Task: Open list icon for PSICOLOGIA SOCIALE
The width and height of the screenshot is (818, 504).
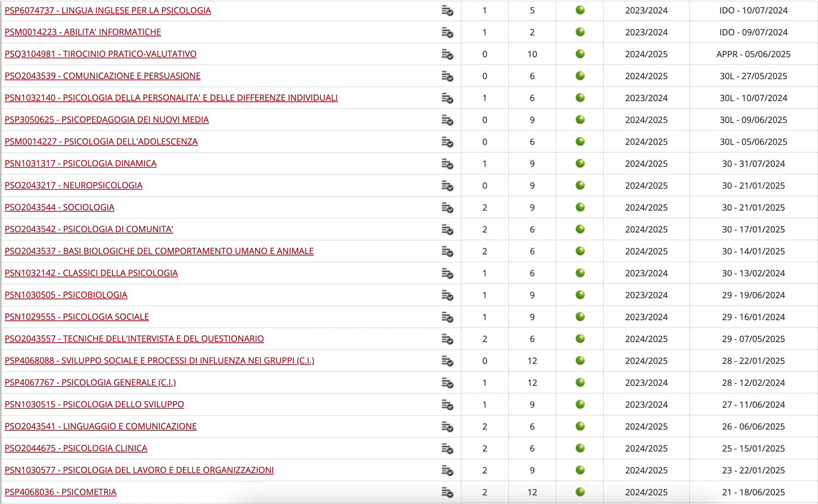Action: tap(447, 317)
